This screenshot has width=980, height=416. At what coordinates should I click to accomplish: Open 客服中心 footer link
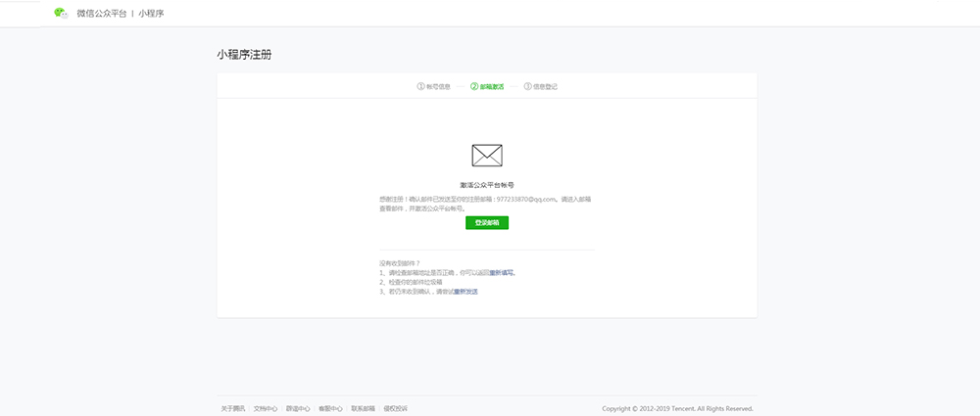(x=330, y=408)
